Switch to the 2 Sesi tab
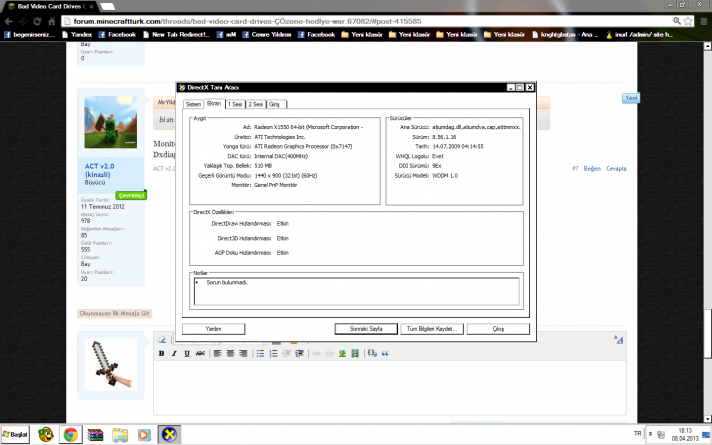This screenshot has height=445, width=712. pyautogui.click(x=256, y=104)
